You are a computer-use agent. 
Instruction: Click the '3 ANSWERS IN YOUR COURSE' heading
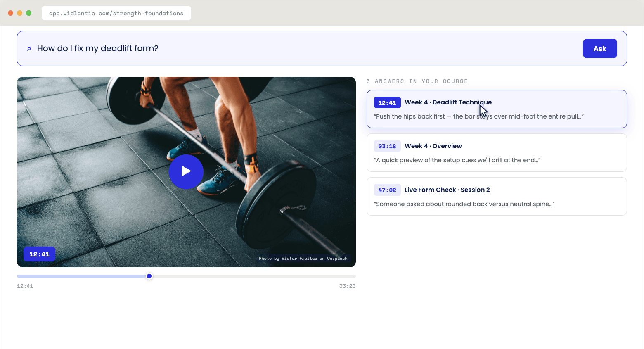[417, 81]
